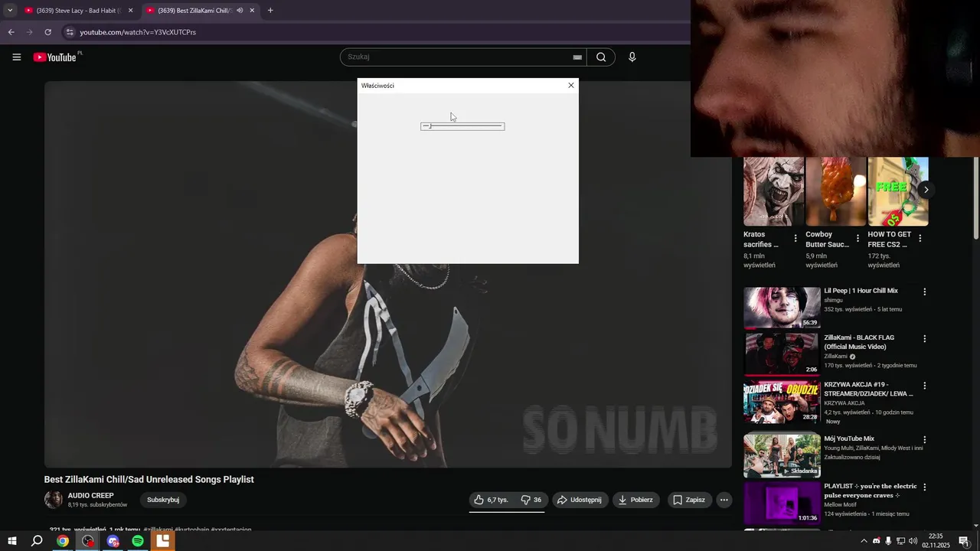The width and height of the screenshot is (980, 551).
Task: Open the volume control in tray
Action: coord(913,541)
